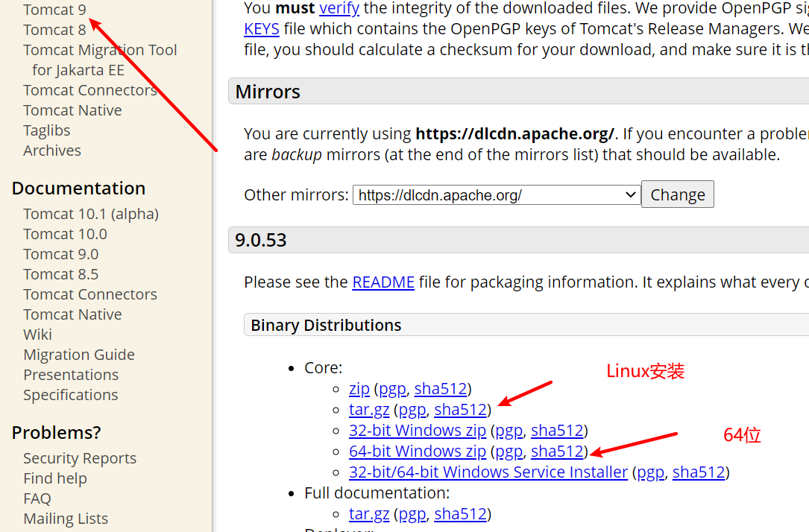This screenshot has height=532, width=809.
Task: Open the Tomcat 9 download page
Action: (x=54, y=10)
